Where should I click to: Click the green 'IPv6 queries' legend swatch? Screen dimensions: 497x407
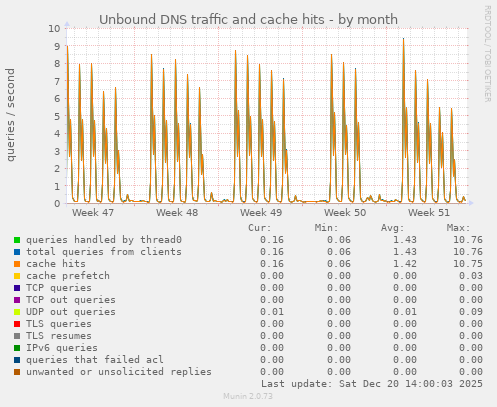coord(17,348)
